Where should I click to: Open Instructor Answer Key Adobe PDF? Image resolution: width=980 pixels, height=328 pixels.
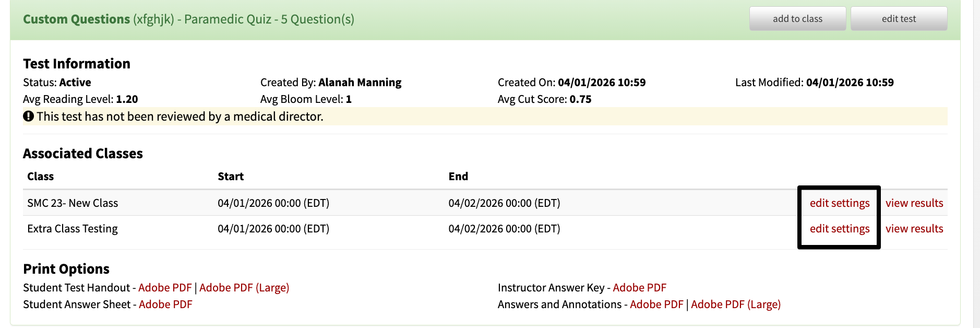pos(639,288)
